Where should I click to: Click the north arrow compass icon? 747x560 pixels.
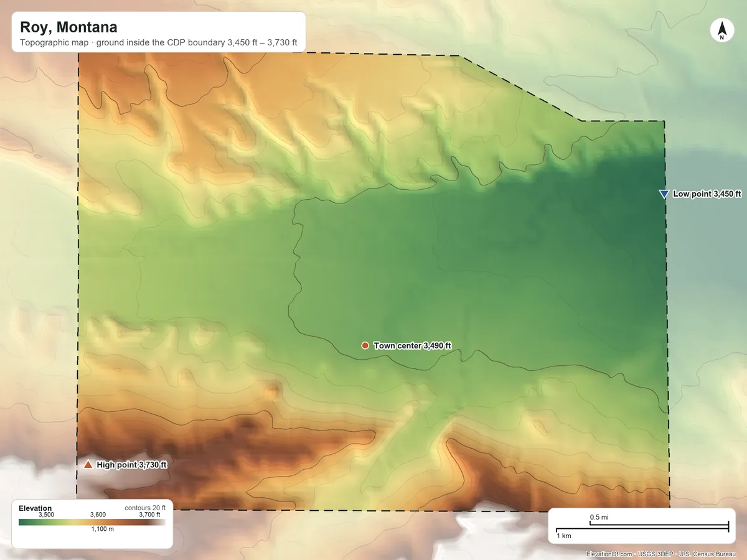pyautogui.click(x=721, y=30)
